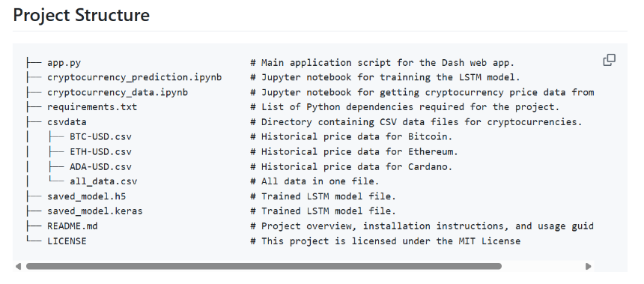Click comment 'Project overview, installation instructions'
This screenshot has height=284, width=644.
point(422,226)
